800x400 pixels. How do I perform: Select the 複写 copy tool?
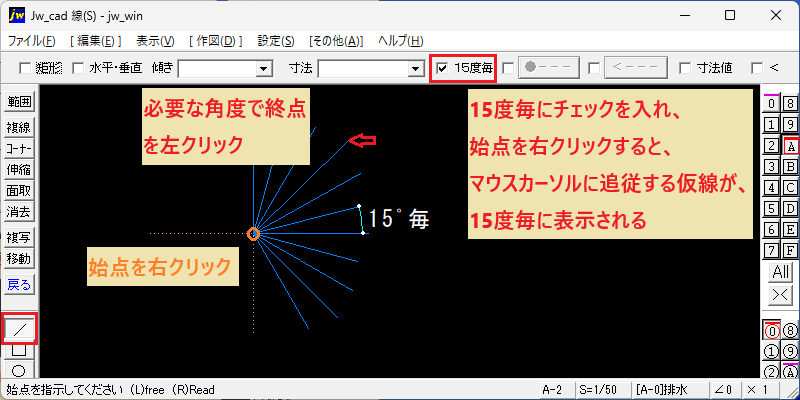click(19, 237)
